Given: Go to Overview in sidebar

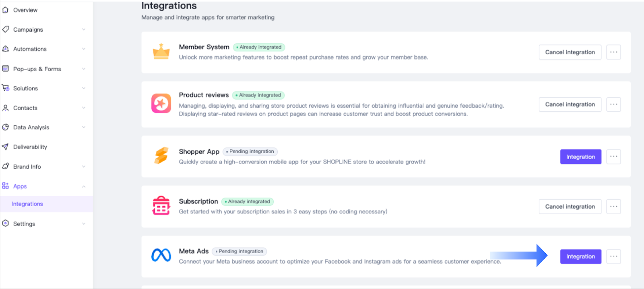Looking at the screenshot, I should (x=25, y=10).
